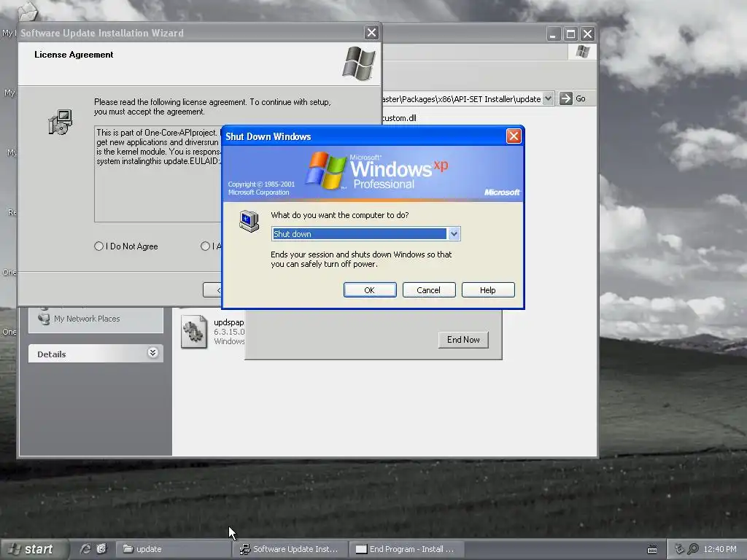Maximize the update explorer window
The height and width of the screenshot is (560, 747).
570,34
